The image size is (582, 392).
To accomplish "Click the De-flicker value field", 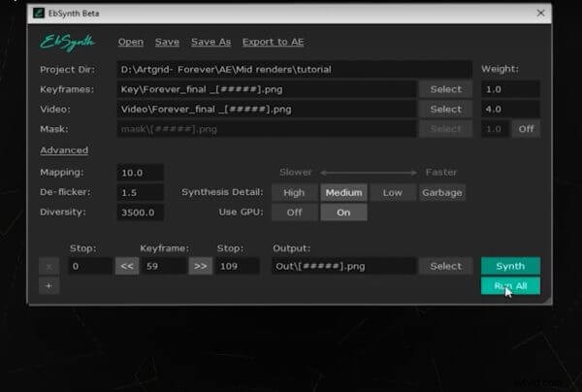I will pyautogui.click(x=141, y=192).
